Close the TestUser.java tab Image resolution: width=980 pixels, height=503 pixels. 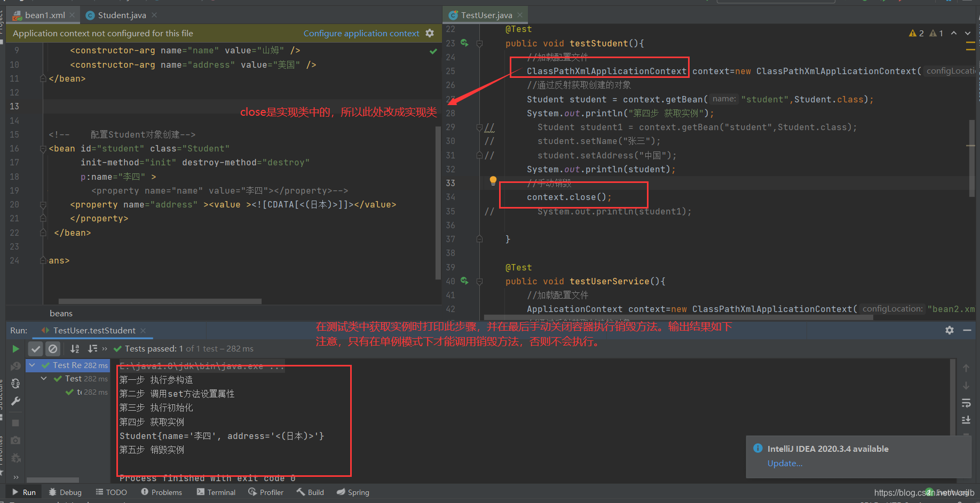coord(520,15)
